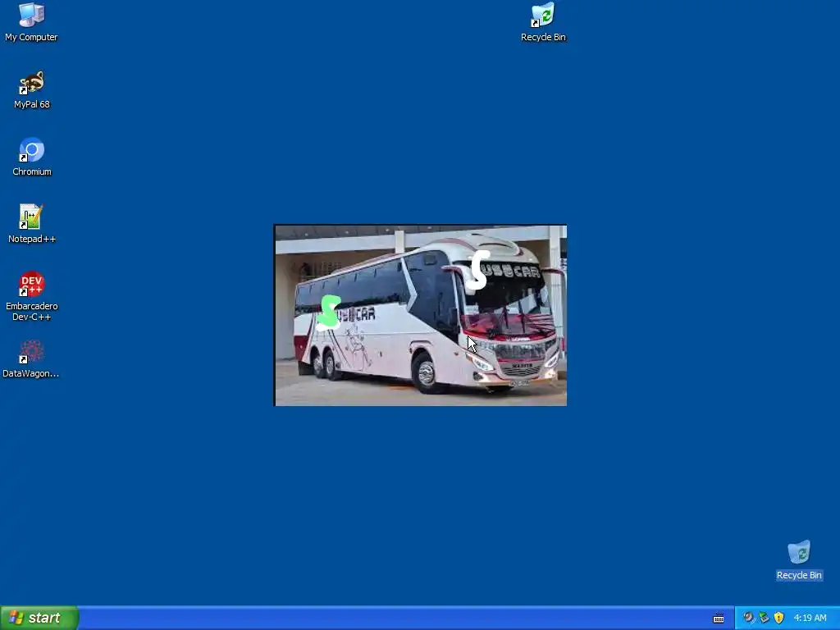Click the bus photo in the desktop center

coord(420,315)
